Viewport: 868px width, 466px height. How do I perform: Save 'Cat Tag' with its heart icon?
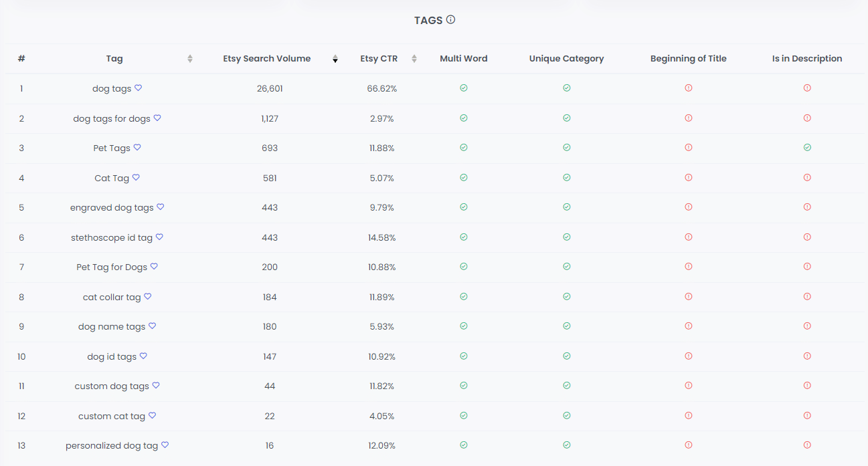tap(136, 177)
